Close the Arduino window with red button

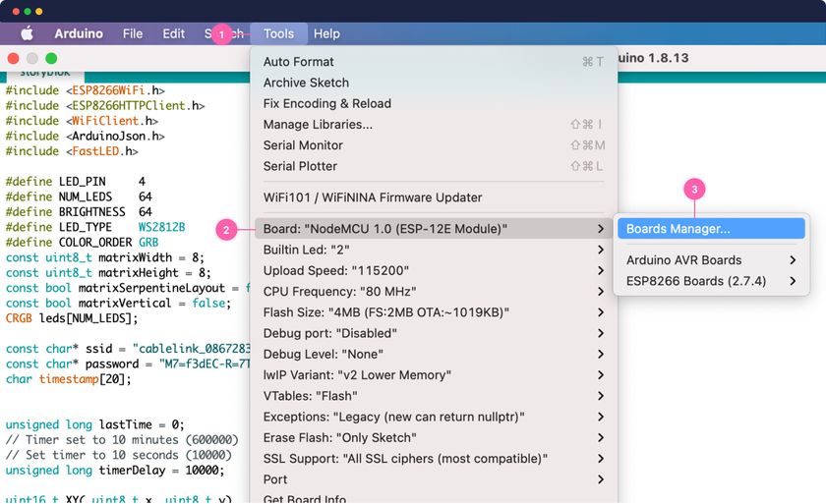click(x=13, y=58)
